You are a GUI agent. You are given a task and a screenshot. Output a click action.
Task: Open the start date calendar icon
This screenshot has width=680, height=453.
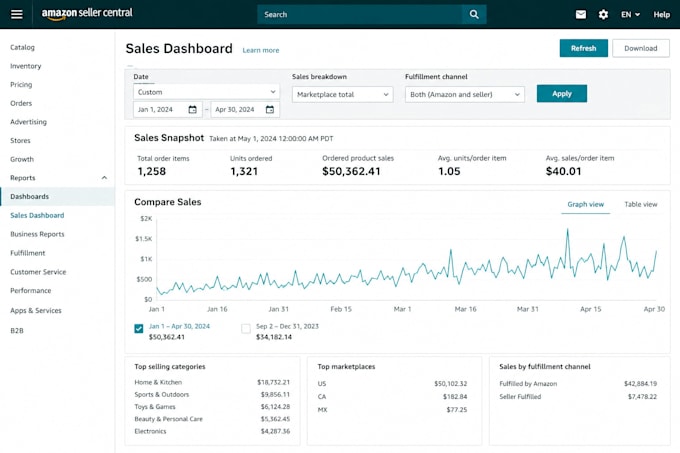click(x=193, y=109)
